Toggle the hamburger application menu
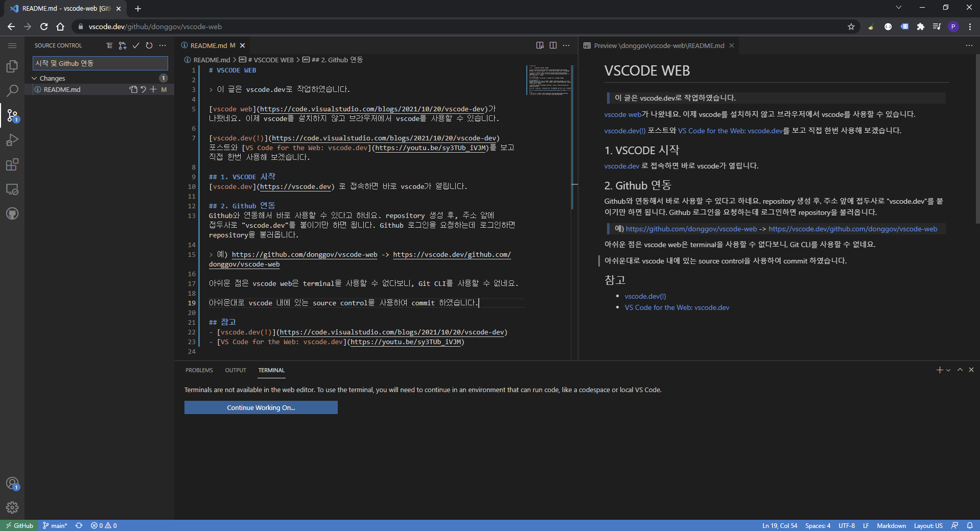 click(12, 45)
